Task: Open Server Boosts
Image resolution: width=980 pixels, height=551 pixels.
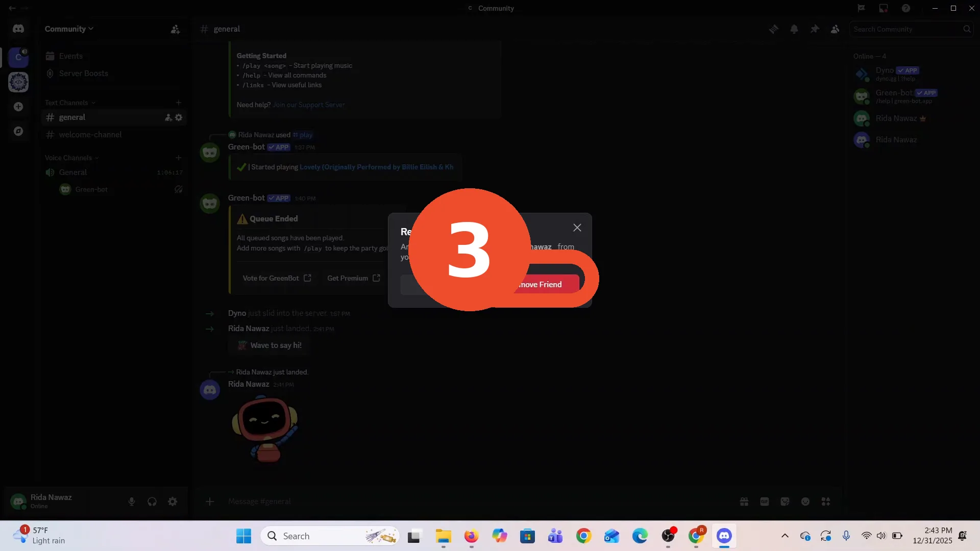Action: [112, 73]
